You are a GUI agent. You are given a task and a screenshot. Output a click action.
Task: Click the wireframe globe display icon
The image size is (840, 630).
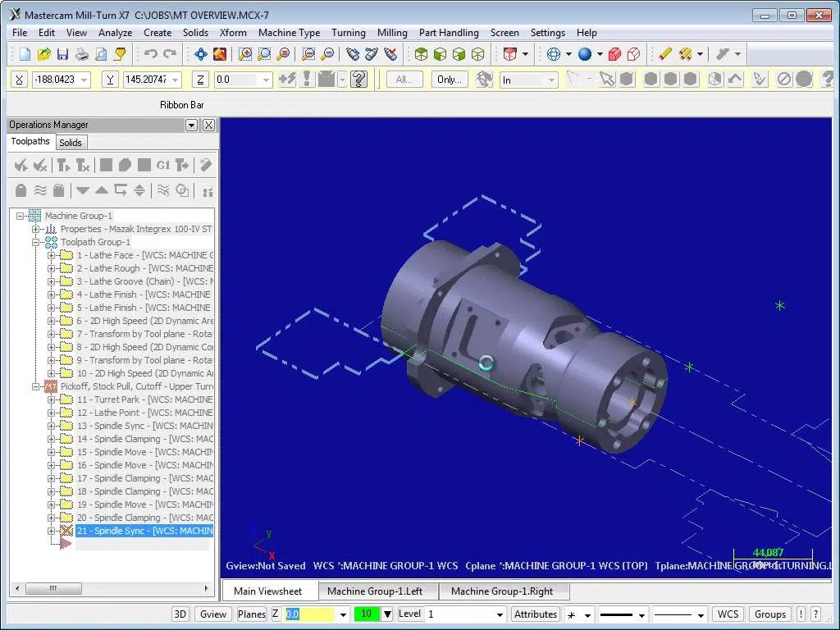[x=554, y=54]
